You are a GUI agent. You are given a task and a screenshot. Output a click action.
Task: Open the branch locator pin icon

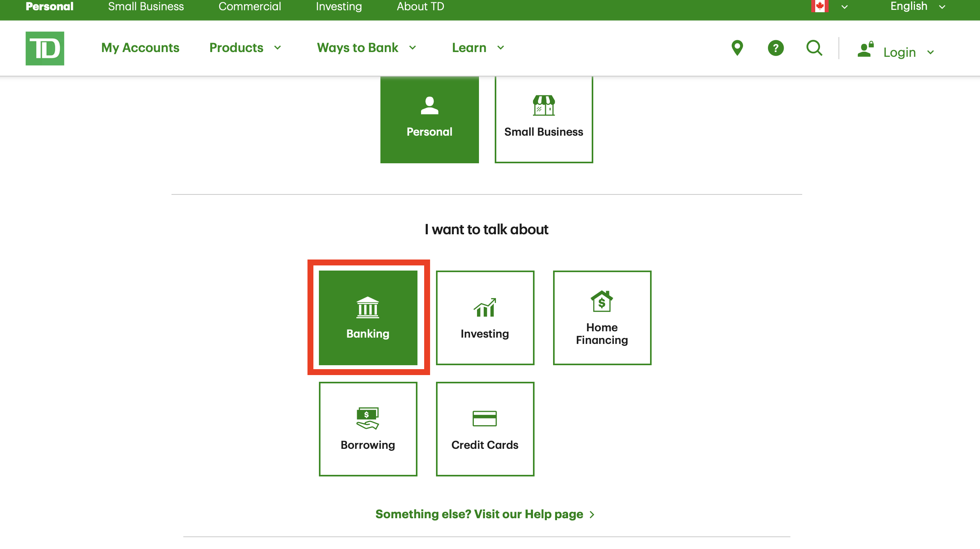737,48
